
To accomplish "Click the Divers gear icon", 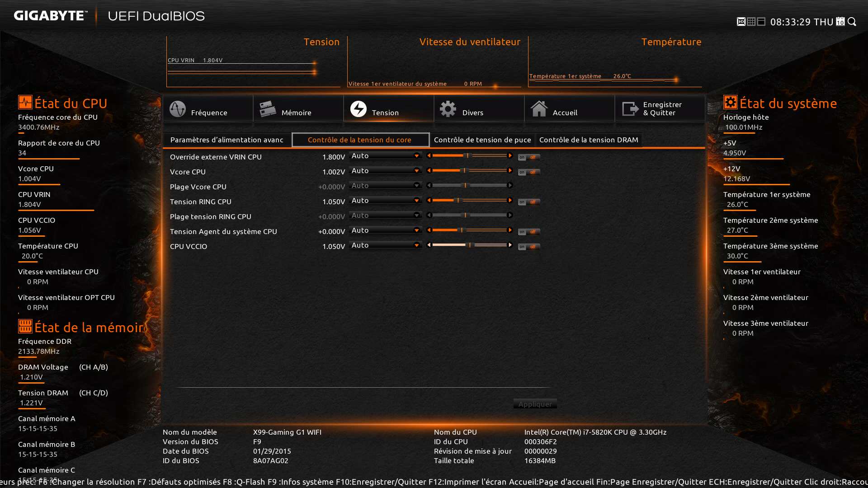I will [x=448, y=109].
